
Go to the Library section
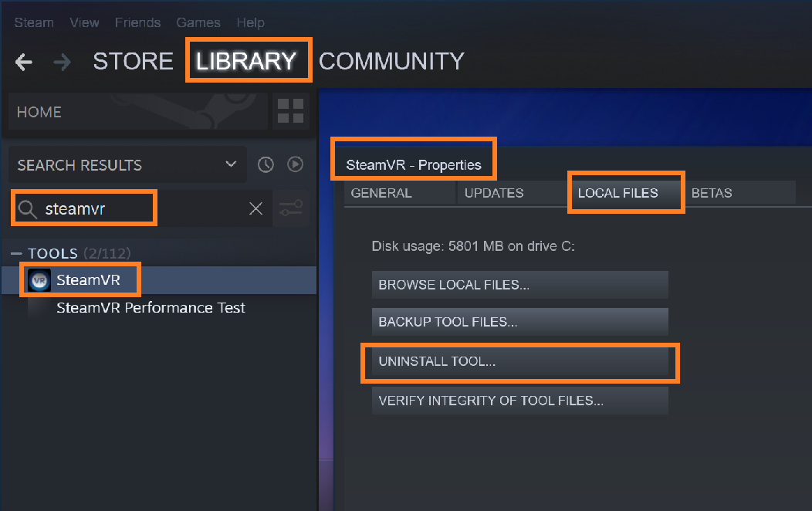point(246,61)
